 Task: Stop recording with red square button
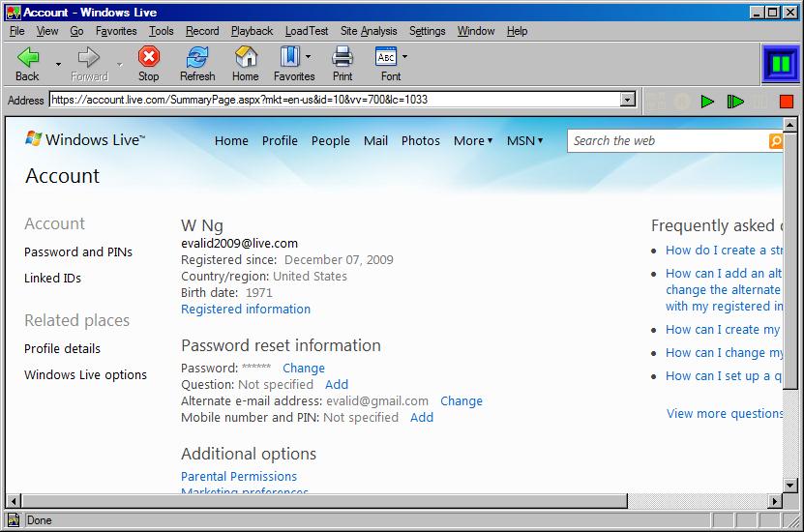[786, 101]
